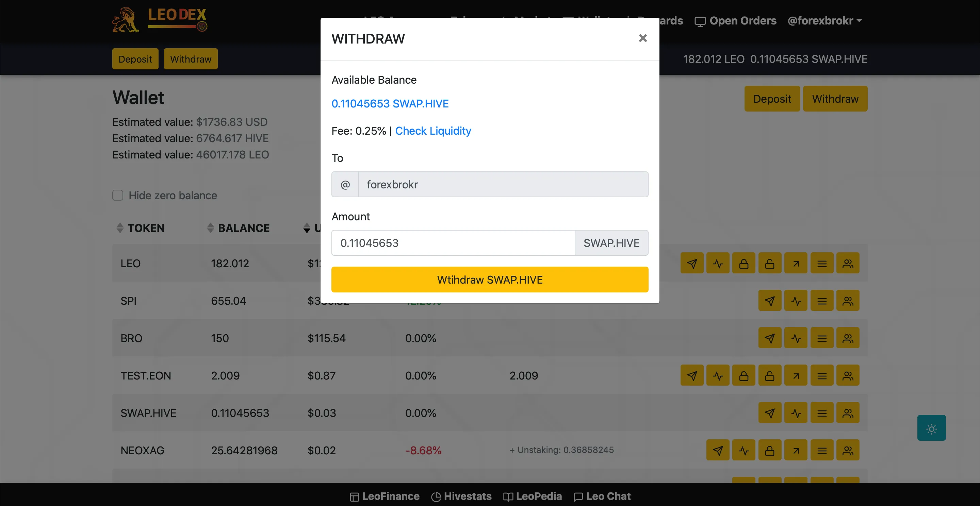Image resolution: width=980 pixels, height=506 pixels.
Task: Click the send icon in the NEOXAG row
Action: [x=718, y=450]
